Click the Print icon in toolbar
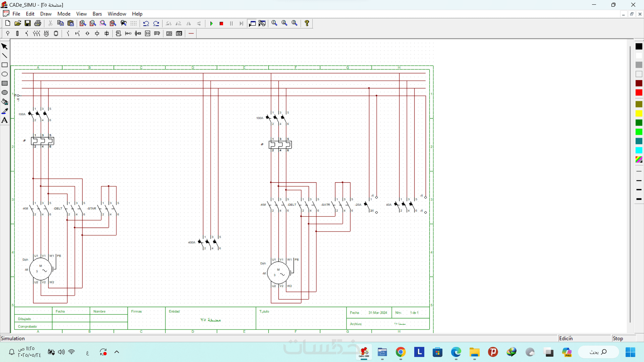The width and height of the screenshot is (644, 362). 38,23
